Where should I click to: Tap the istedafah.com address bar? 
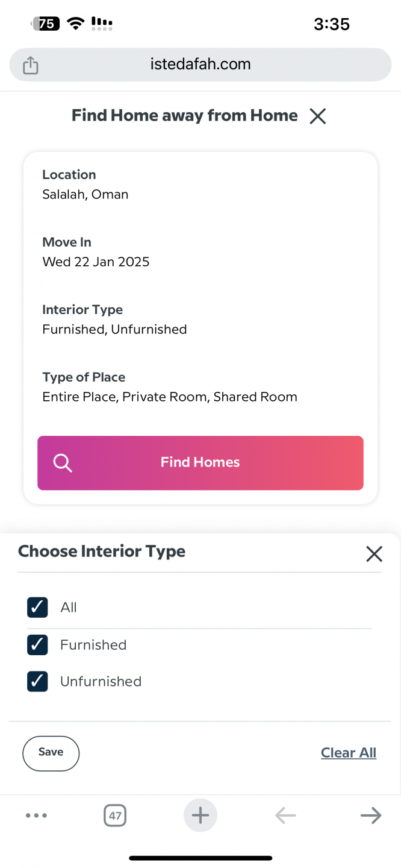pos(200,64)
